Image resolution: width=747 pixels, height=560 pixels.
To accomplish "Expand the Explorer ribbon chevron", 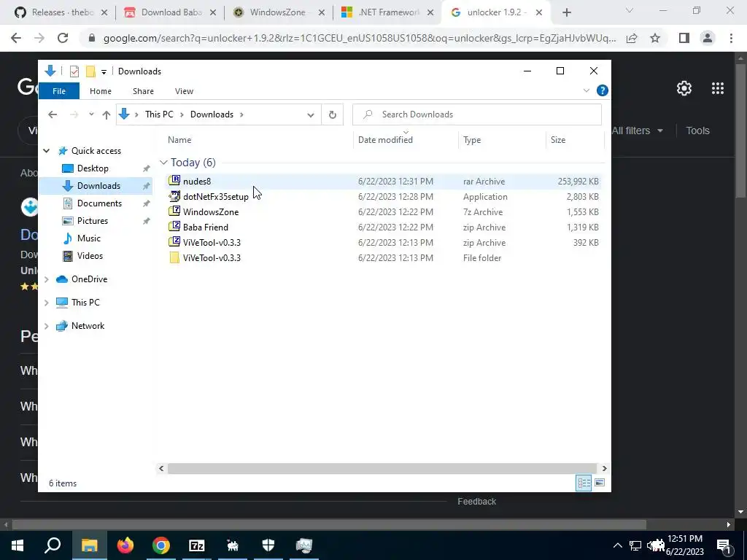I will (x=586, y=90).
